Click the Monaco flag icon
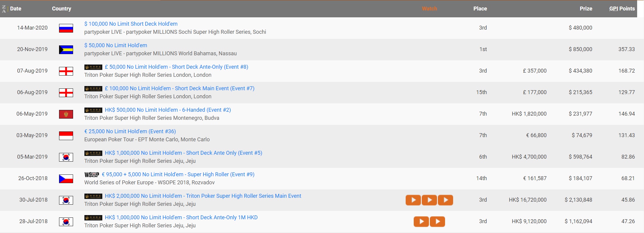Image resolution: width=644 pixels, height=233 pixels. (x=66, y=136)
